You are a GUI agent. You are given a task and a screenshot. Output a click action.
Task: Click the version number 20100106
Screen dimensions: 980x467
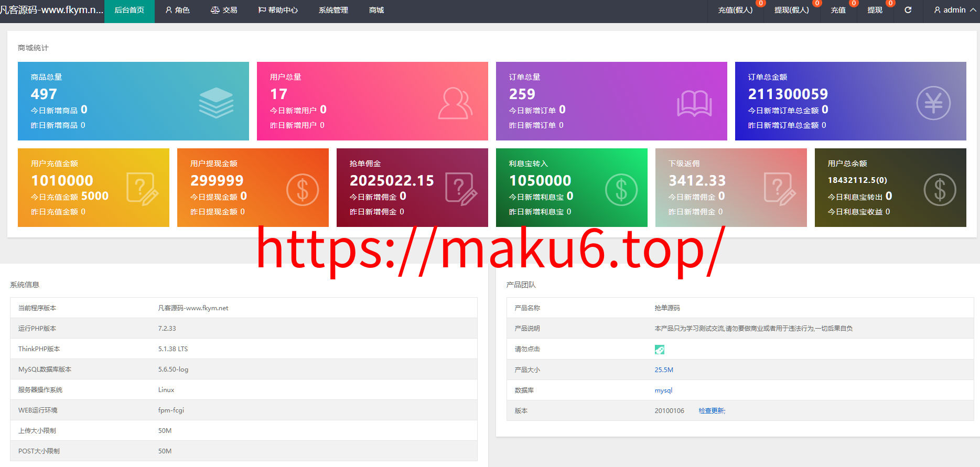[x=670, y=411]
